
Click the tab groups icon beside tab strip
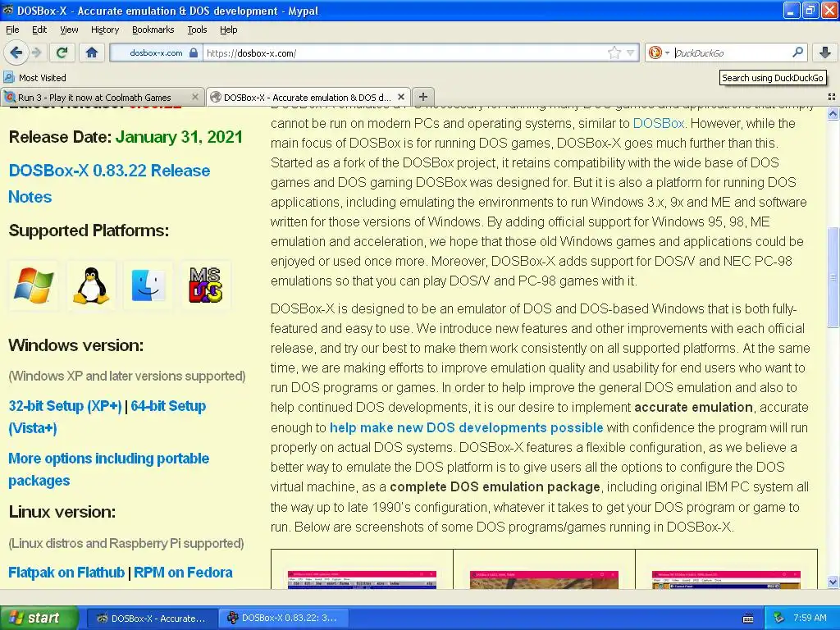pyautogui.click(x=832, y=97)
